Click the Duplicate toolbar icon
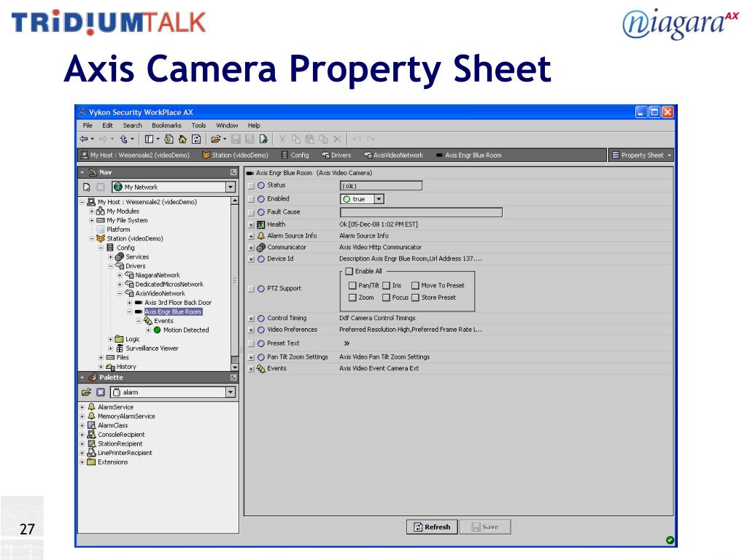The width and height of the screenshot is (747, 560). click(323, 139)
